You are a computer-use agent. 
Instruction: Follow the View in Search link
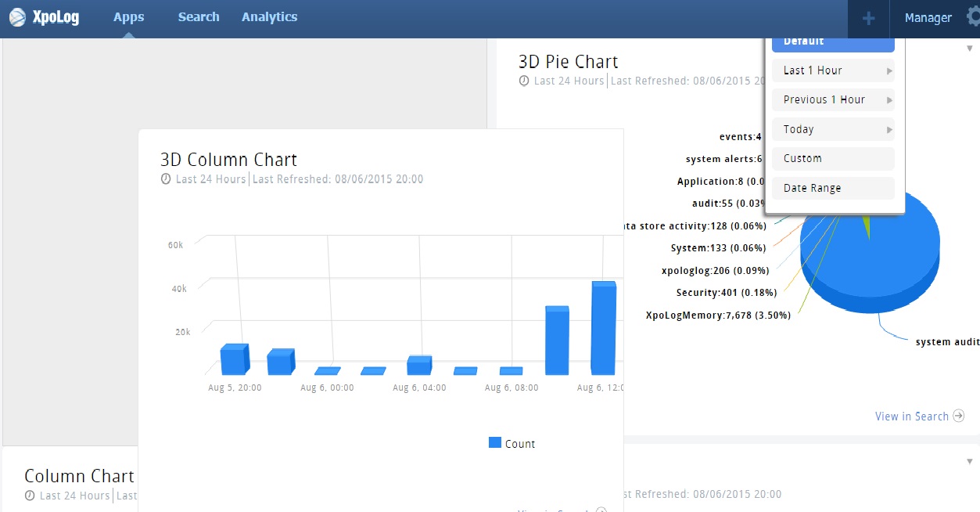coord(911,416)
